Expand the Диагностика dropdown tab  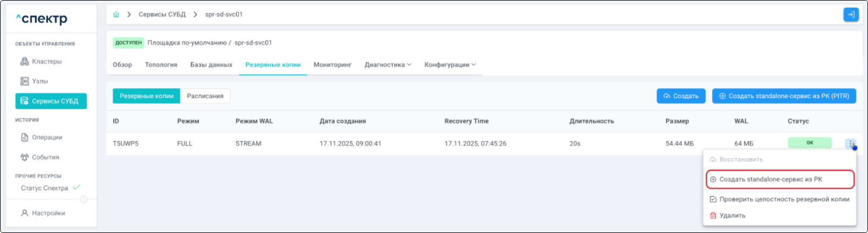coord(388,65)
